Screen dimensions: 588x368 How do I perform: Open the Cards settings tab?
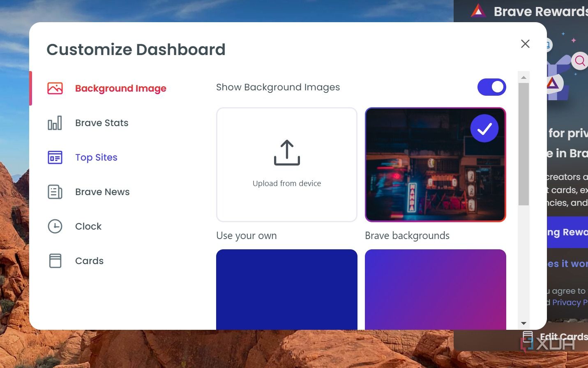coord(90,261)
